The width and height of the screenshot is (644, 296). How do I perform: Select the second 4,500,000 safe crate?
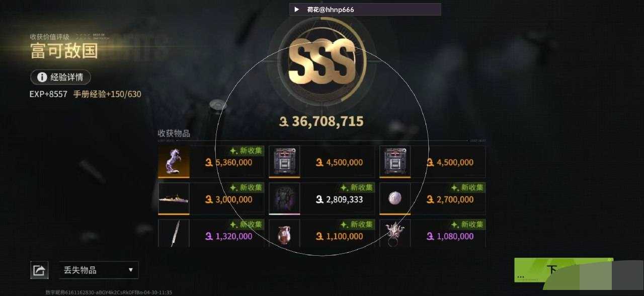pos(395,162)
